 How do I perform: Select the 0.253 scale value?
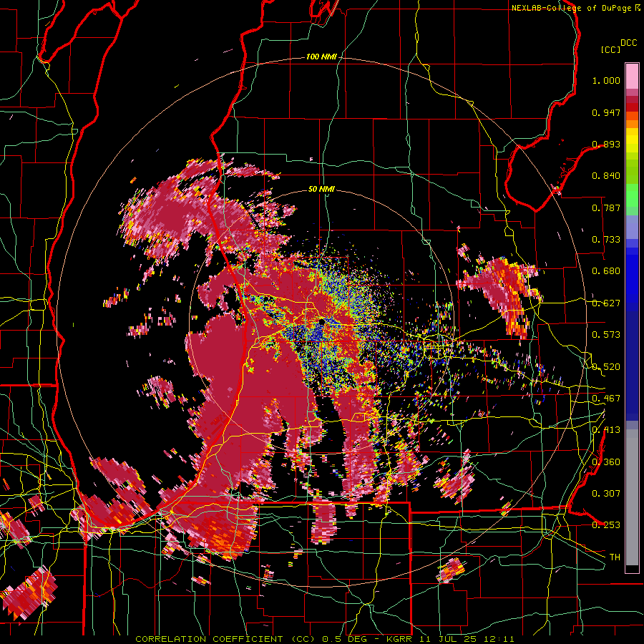pyautogui.click(x=606, y=525)
